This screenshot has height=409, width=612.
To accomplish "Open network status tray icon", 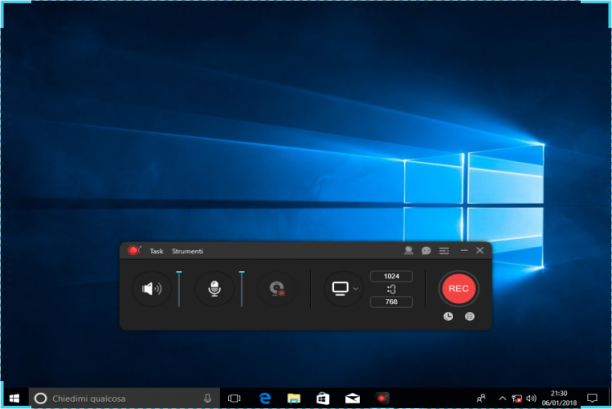I will point(517,398).
